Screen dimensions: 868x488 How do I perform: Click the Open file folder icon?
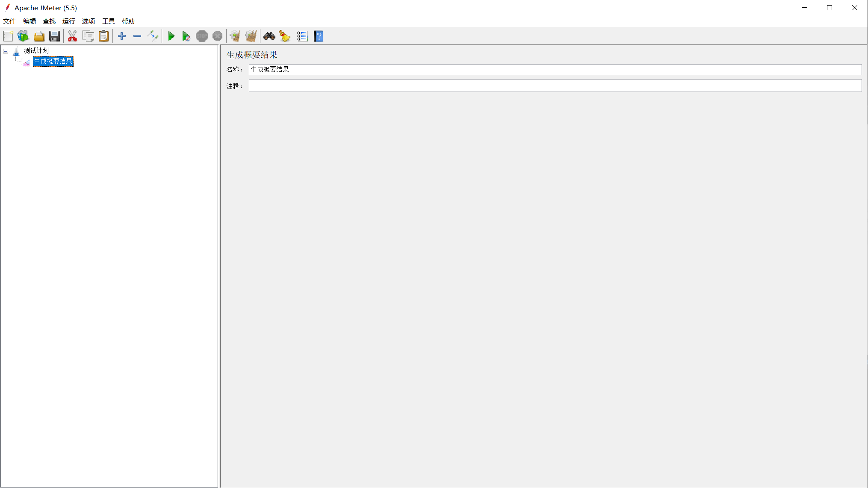[x=39, y=36]
